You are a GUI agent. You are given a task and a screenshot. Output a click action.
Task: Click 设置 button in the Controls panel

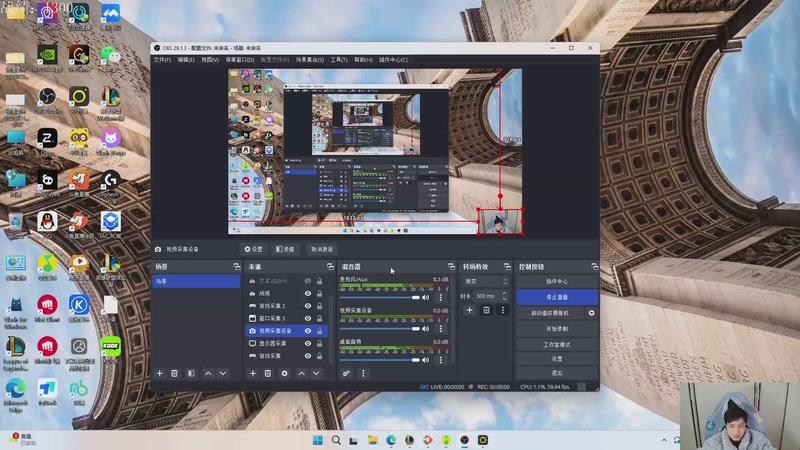tap(557, 359)
